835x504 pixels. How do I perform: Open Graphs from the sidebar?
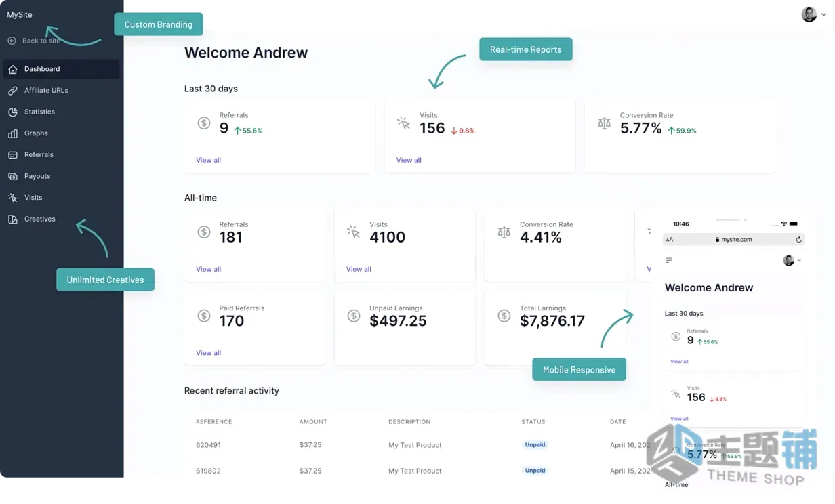pyautogui.click(x=62, y=133)
